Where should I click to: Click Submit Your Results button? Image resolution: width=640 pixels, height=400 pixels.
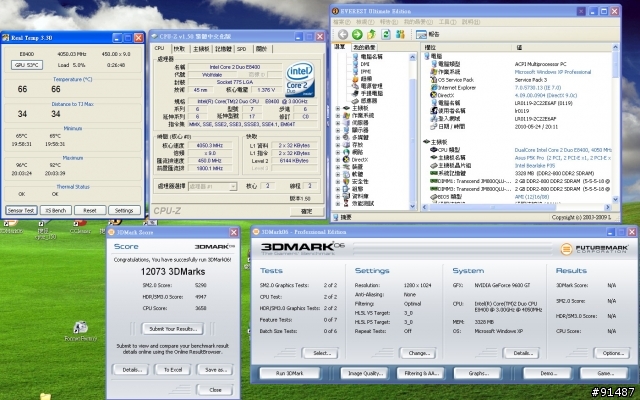click(x=173, y=329)
